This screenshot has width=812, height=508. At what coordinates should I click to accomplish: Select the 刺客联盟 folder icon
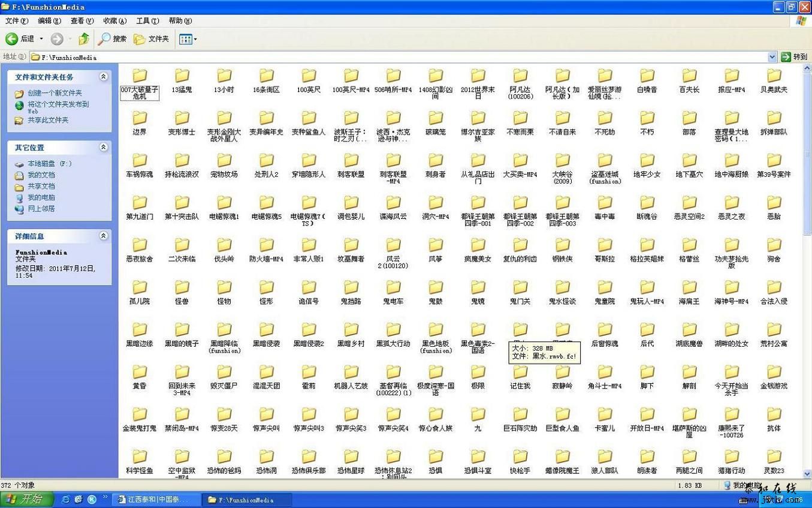(351, 160)
